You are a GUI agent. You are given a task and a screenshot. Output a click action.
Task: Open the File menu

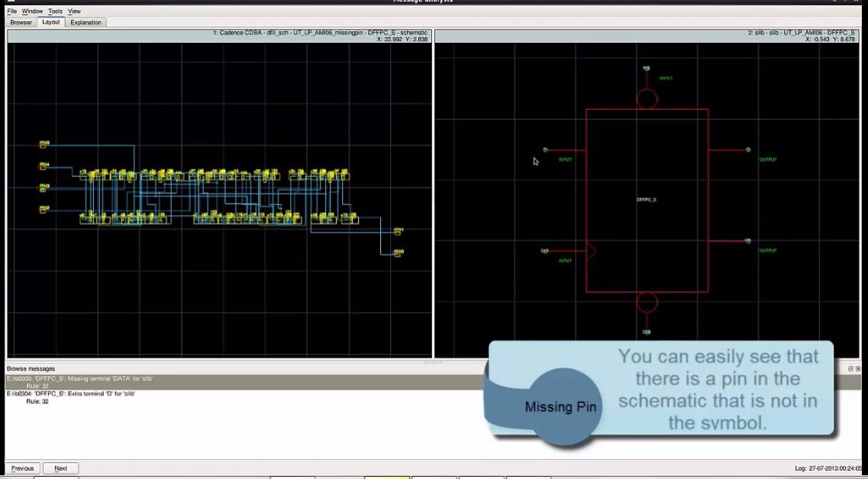tap(11, 11)
